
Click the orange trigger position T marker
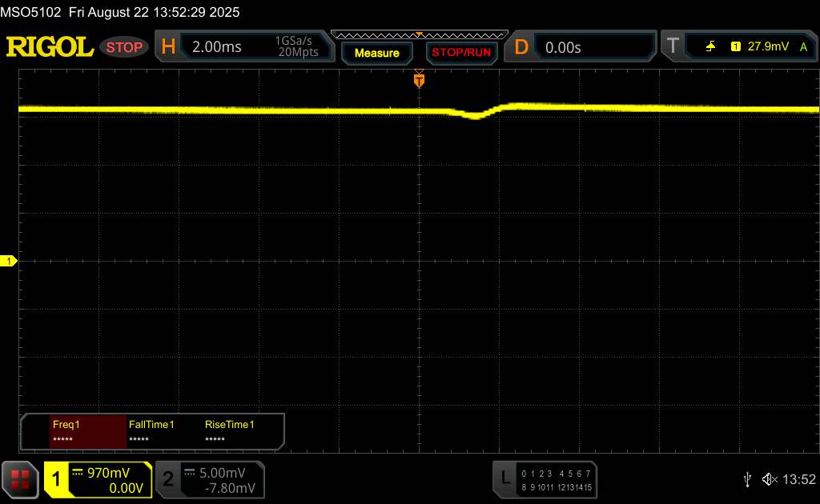point(419,80)
